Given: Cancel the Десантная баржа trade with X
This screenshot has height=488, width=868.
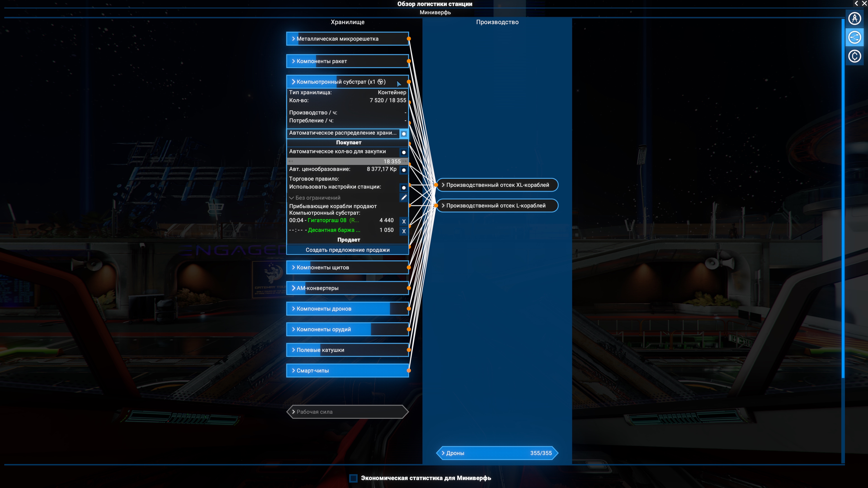Looking at the screenshot, I should pos(404,231).
